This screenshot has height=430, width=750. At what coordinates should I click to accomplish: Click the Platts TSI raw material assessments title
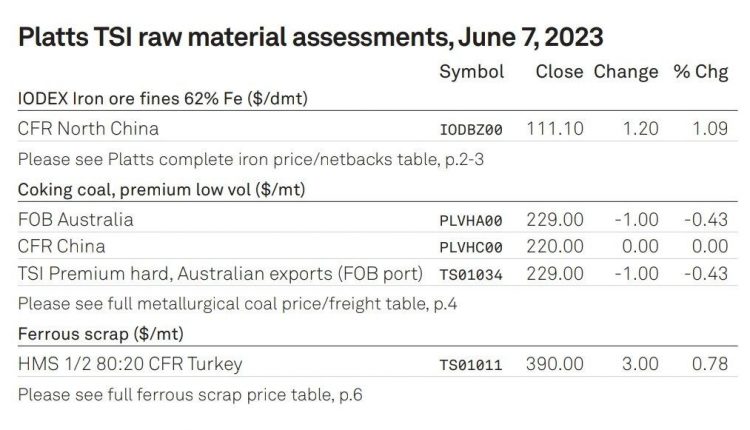(x=310, y=37)
